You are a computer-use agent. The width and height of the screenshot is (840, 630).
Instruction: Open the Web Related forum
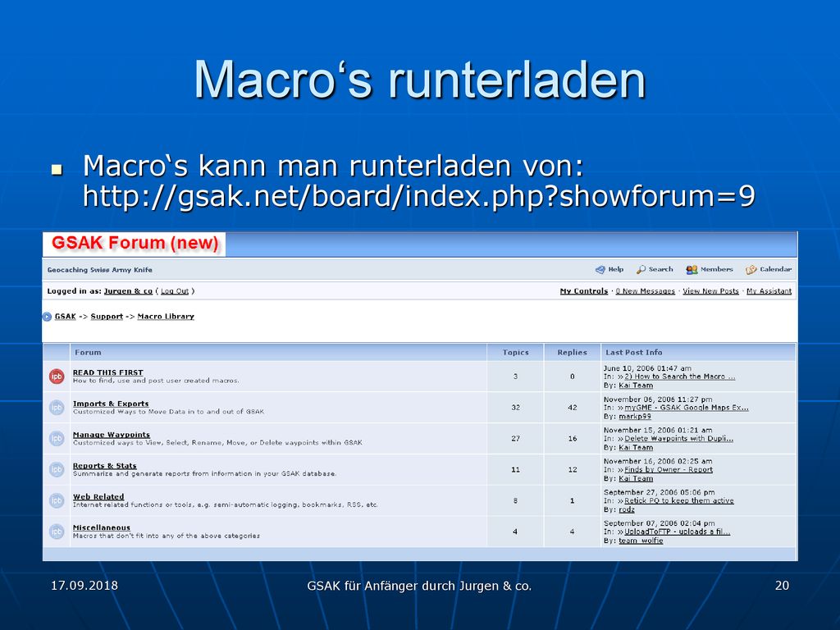click(98, 496)
